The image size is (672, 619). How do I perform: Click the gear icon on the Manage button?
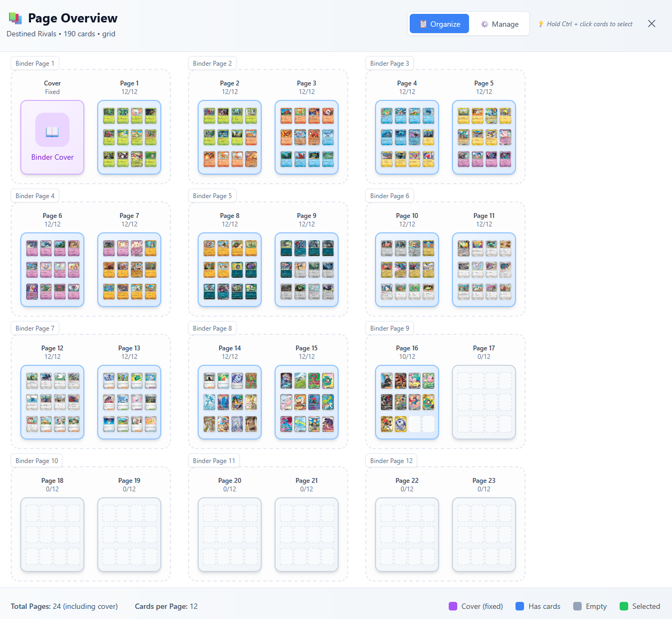point(485,23)
